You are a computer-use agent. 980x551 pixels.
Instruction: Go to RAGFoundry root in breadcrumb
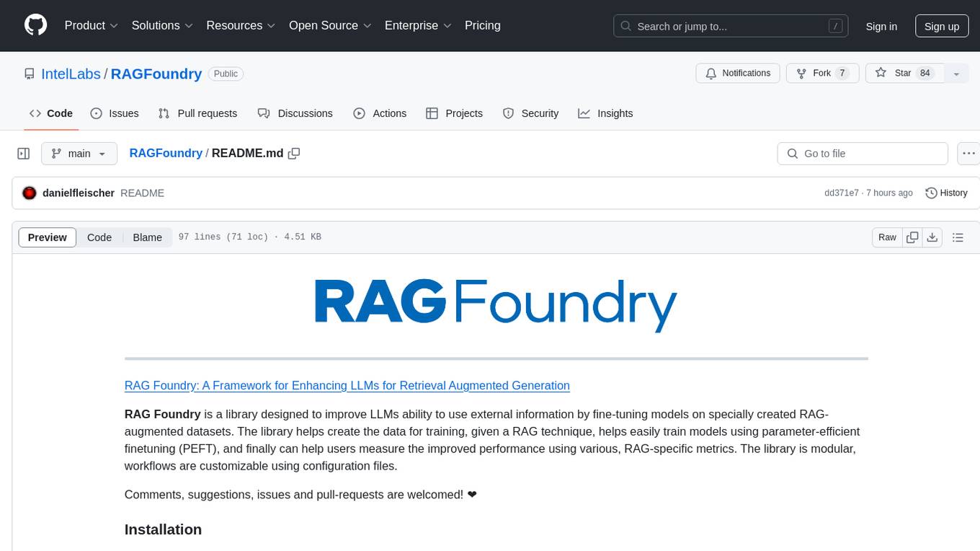[x=166, y=153]
